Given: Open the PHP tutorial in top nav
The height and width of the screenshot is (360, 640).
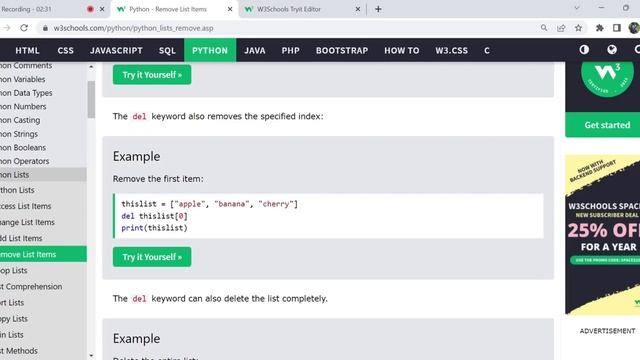Looking at the screenshot, I should 290,50.
